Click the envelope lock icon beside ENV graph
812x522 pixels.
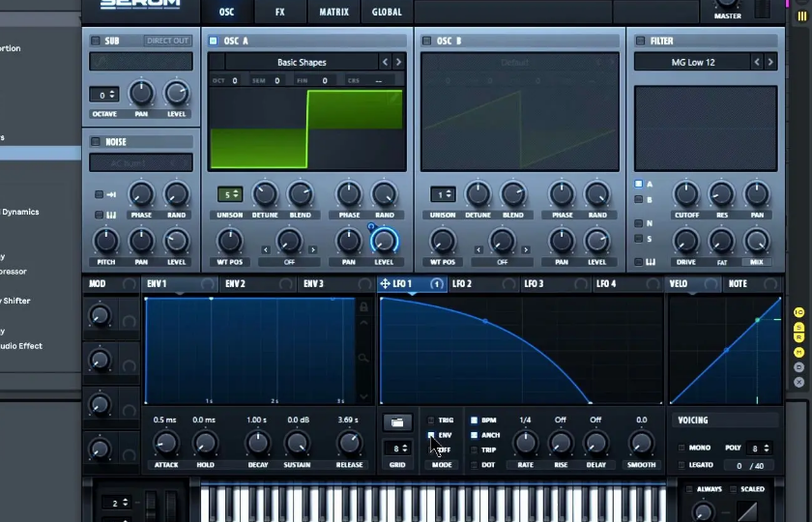click(363, 307)
